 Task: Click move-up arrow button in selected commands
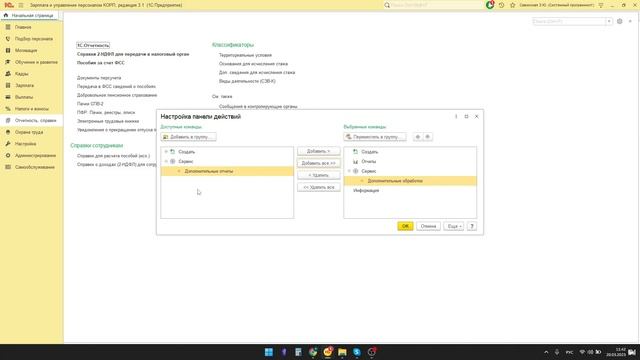click(418, 137)
